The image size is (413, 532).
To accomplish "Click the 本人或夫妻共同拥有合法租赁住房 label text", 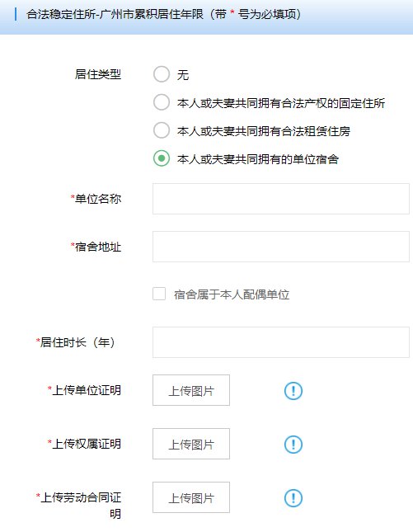I will (x=264, y=131).
